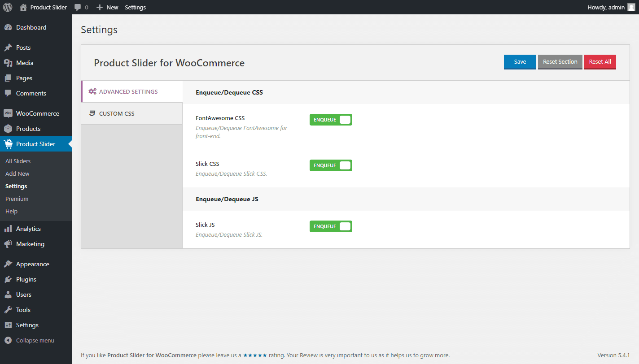The width and height of the screenshot is (639, 364).
Task: Click the Plugins plug icon
Action: (8, 279)
